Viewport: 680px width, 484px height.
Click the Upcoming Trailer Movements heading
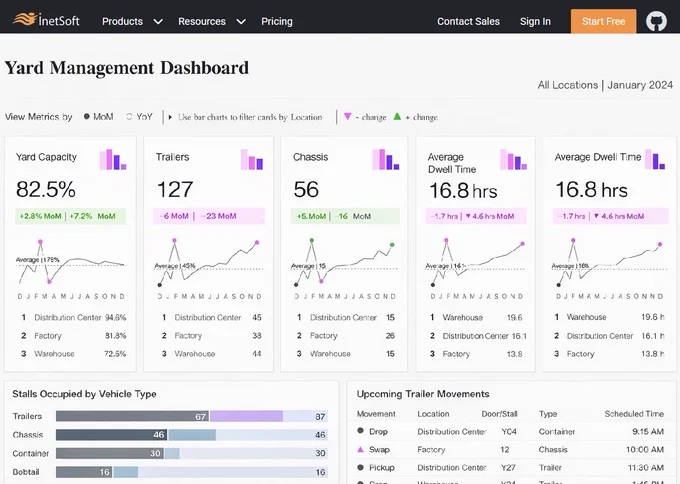pyautogui.click(x=423, y=394)
